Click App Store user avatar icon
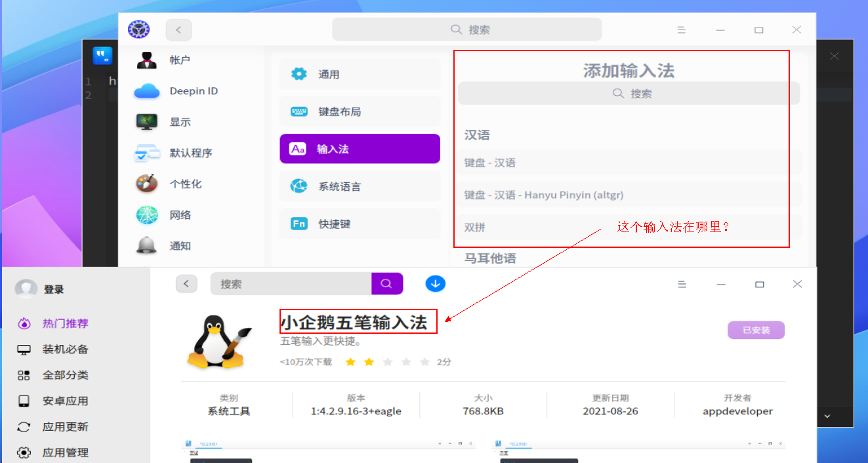The image size is (868, 463). tap(26, 289)
